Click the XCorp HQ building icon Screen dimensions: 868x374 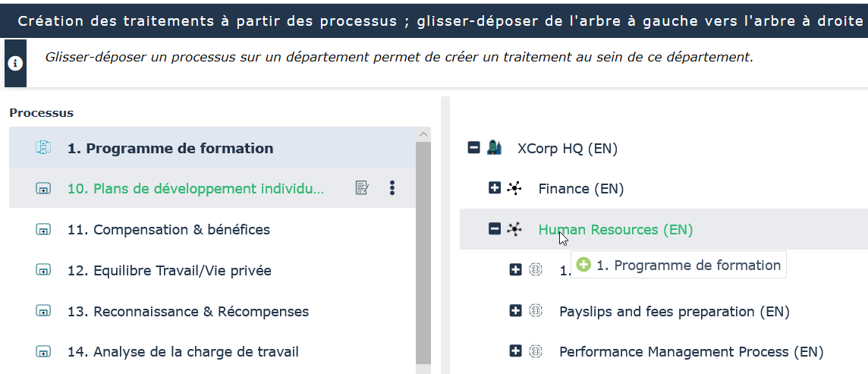click(x=495, y=148)
